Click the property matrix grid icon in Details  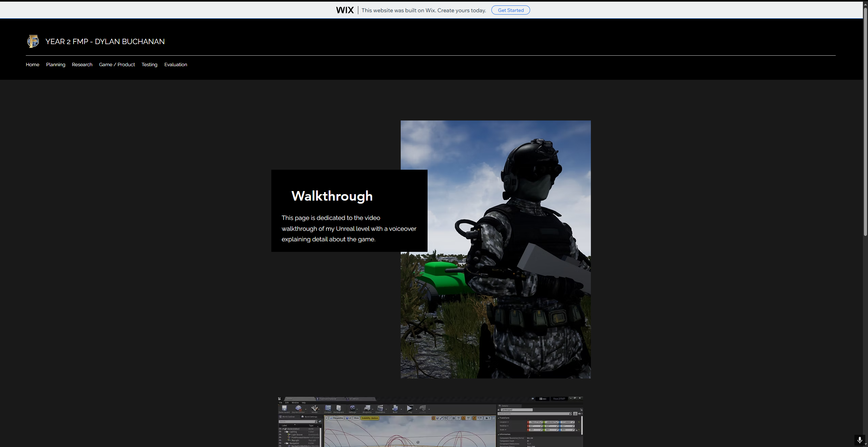click(x=575, y=414)
